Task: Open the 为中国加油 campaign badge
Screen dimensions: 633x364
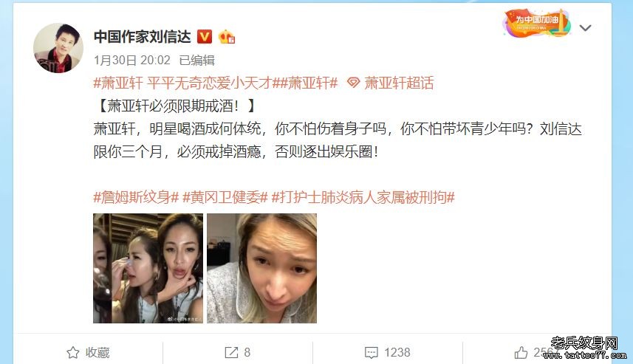Action: coord(537,23)
